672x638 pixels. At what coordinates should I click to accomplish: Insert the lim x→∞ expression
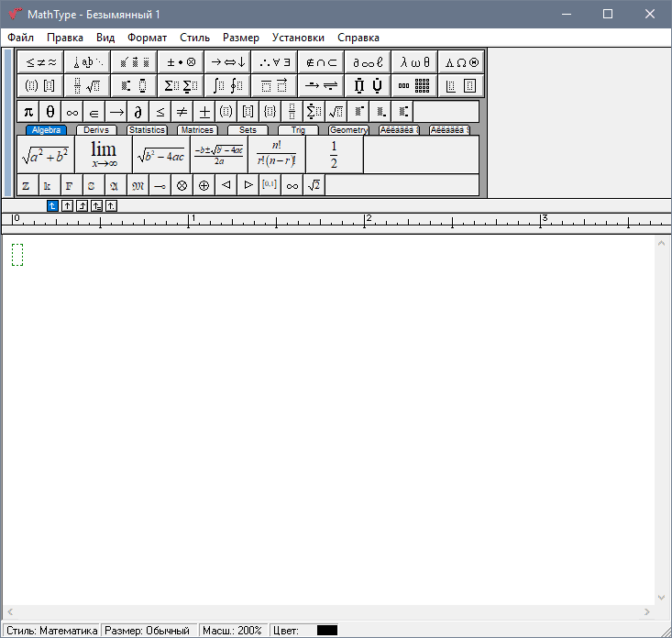(104, 155)
